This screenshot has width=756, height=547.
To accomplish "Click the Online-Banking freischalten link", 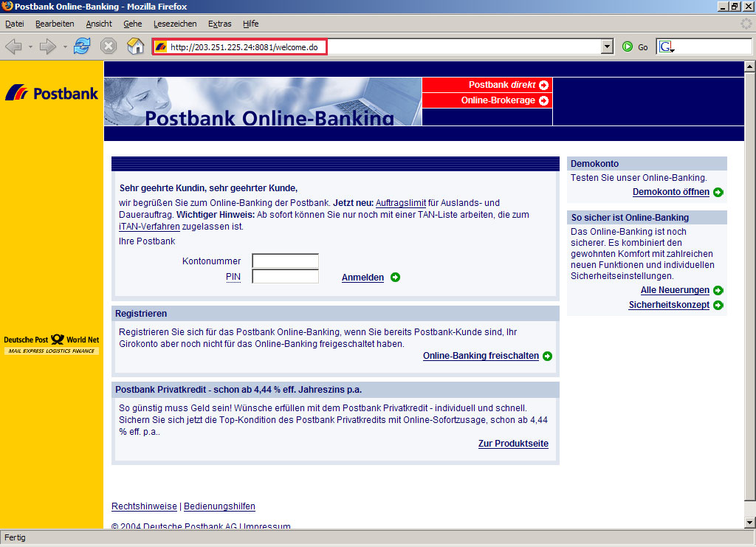I will (x=481, y=356).
